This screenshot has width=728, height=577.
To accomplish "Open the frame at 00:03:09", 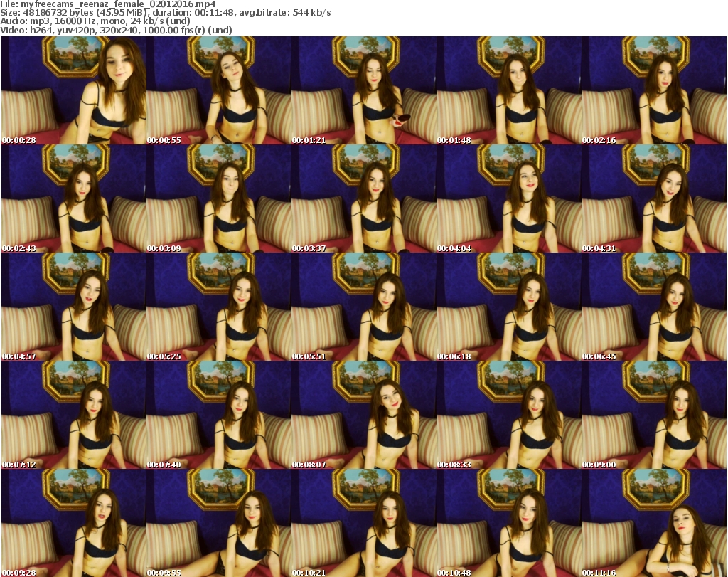I will (x=219, y=198).
